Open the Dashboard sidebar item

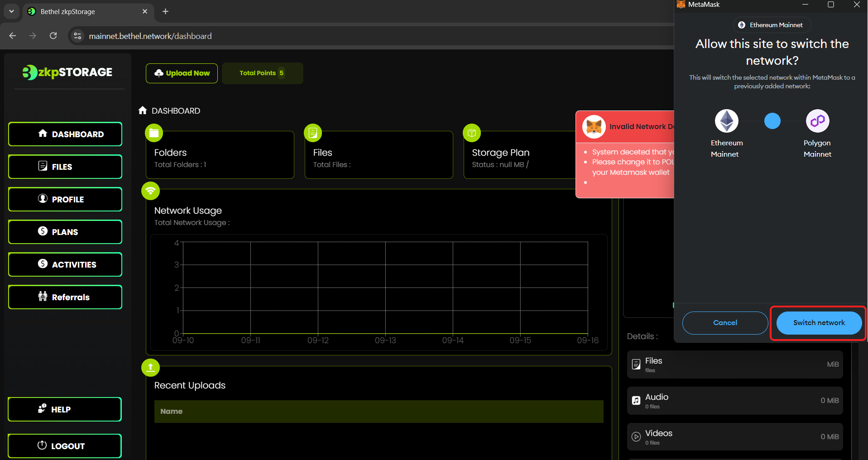(65, 134)
